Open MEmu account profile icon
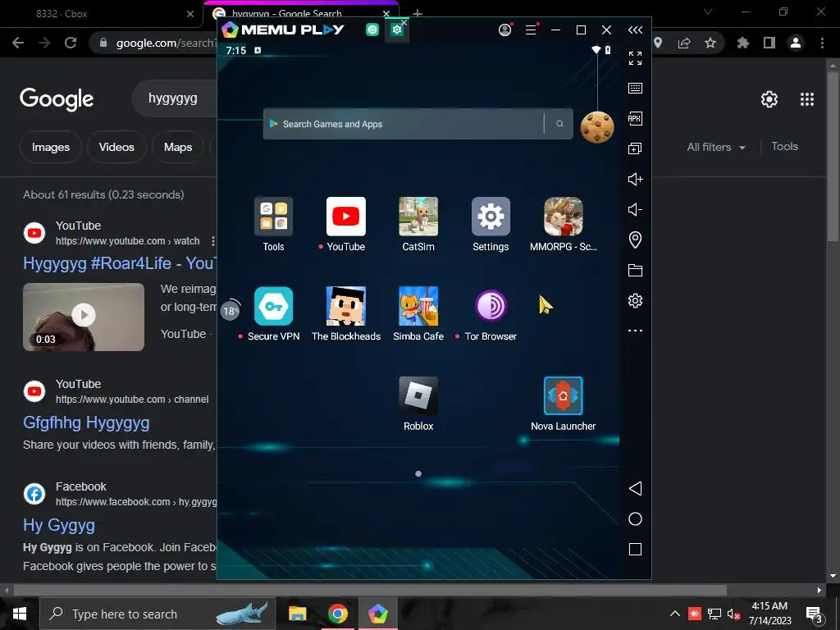 pyautogui.click(x=505, y=30)
